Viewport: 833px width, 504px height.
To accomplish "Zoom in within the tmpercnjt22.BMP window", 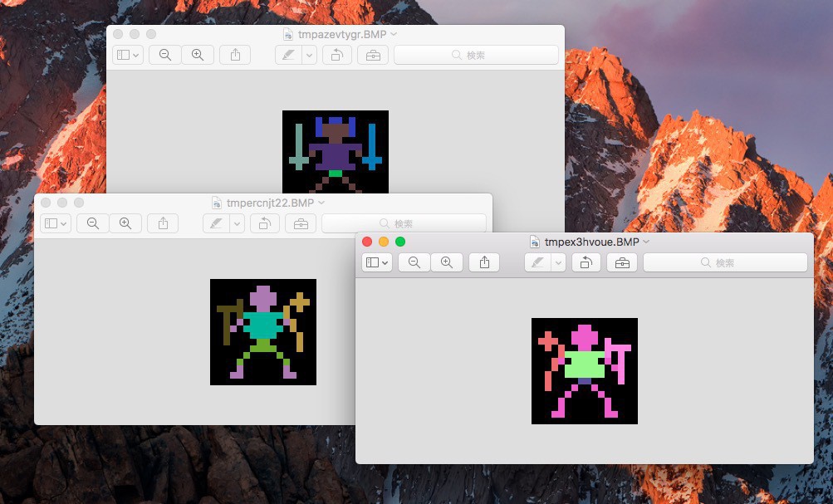I will pyautogui.click(x=125, y=223).
